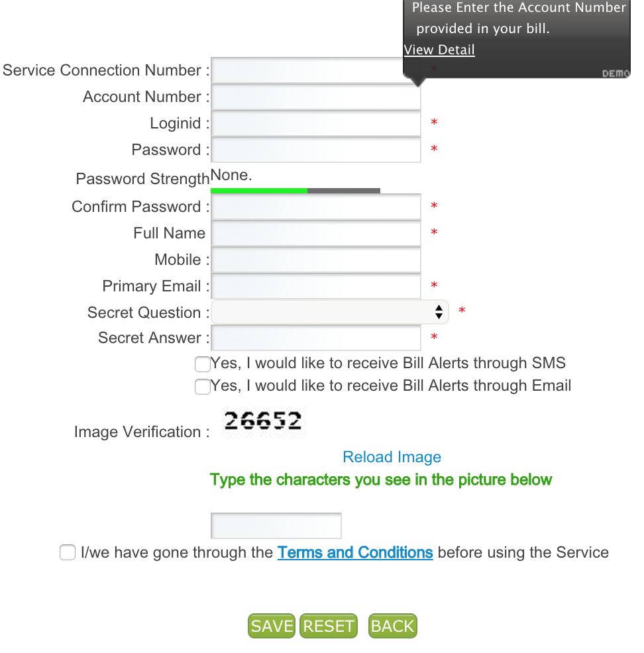
Task: Click the Account Number input field
Action: [x=315, y=97]
